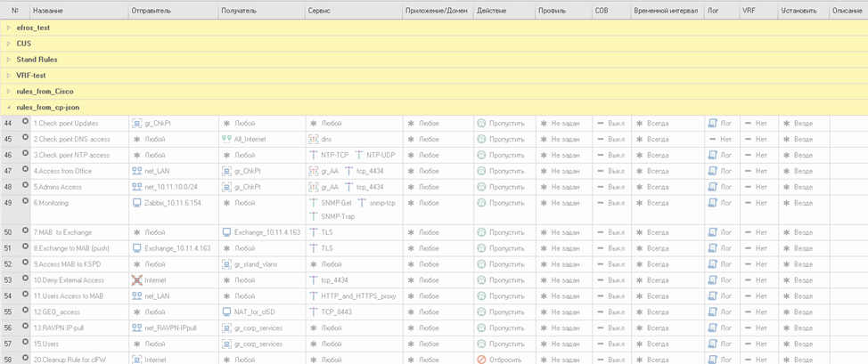Click the Приложение/Домен column header

[438, 11]
